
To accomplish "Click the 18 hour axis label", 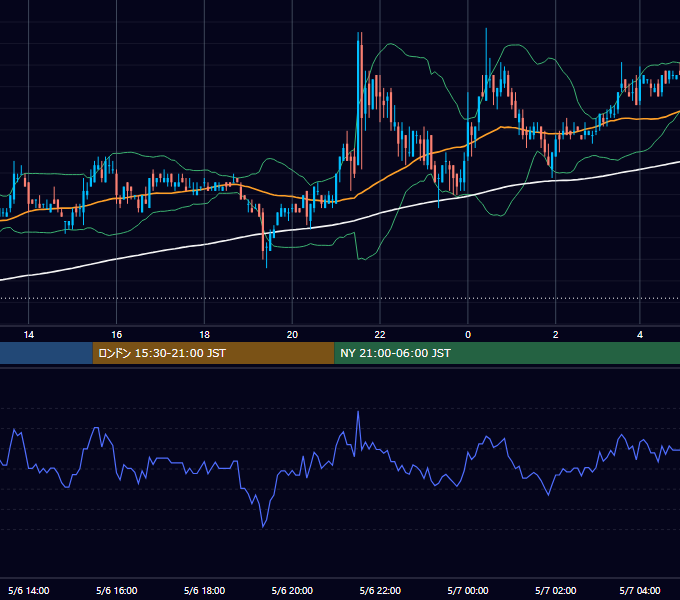I will tap(204, 335).
